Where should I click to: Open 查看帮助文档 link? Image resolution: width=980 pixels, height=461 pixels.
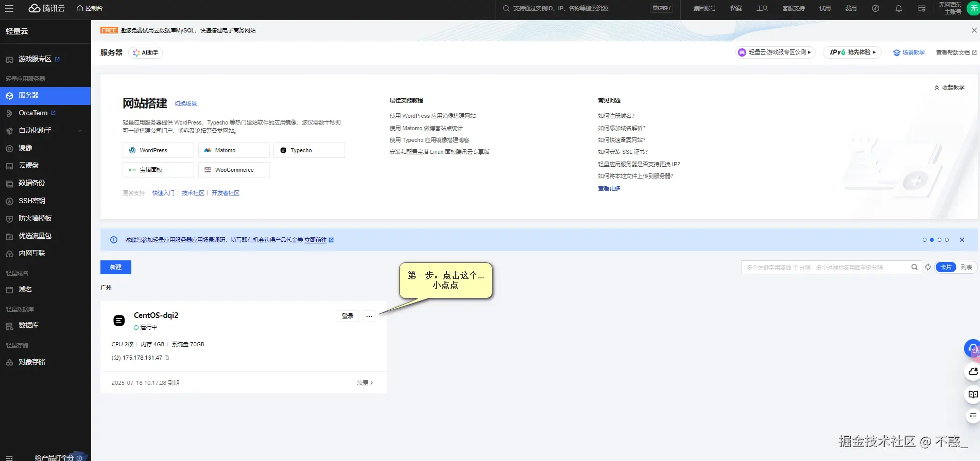tap(956, 52)
